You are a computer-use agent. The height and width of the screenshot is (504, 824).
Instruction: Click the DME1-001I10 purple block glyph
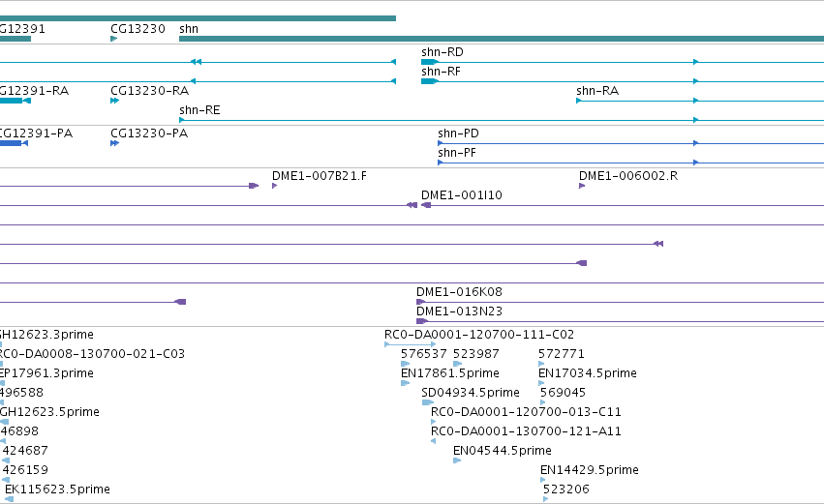pos(426,205)
